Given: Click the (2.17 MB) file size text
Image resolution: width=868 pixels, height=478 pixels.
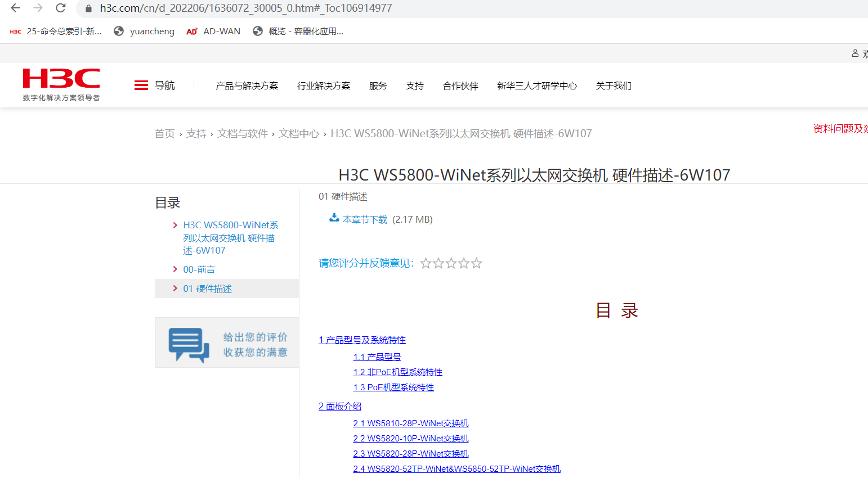Looking at the screenshot, I should pyautogui.click(x=413, y=219).
